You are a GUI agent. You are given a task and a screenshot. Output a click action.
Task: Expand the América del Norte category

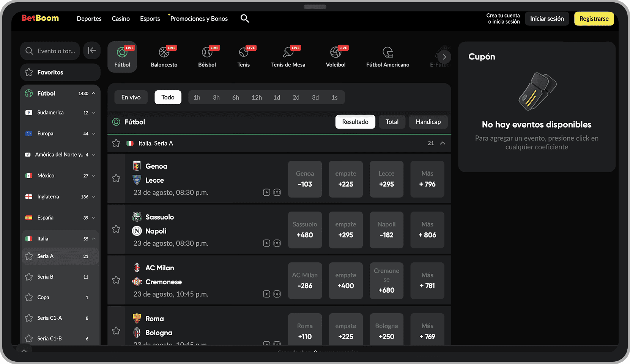(94, 155)
